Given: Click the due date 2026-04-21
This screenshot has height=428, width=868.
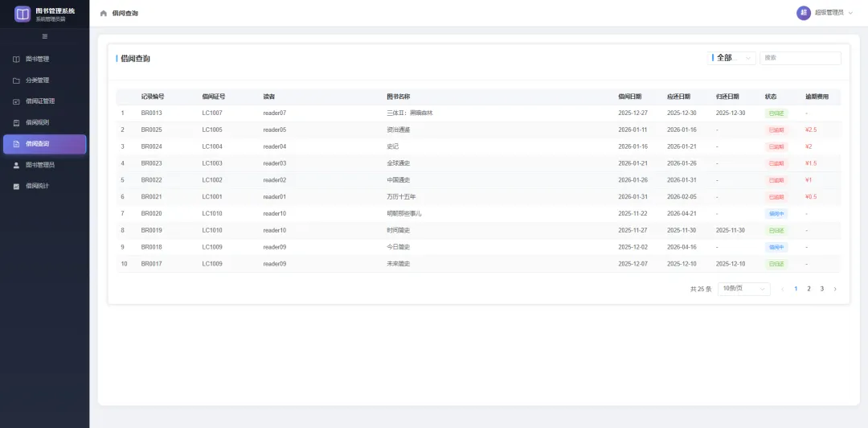Looking at the screenshot, I should coord(682,213).
